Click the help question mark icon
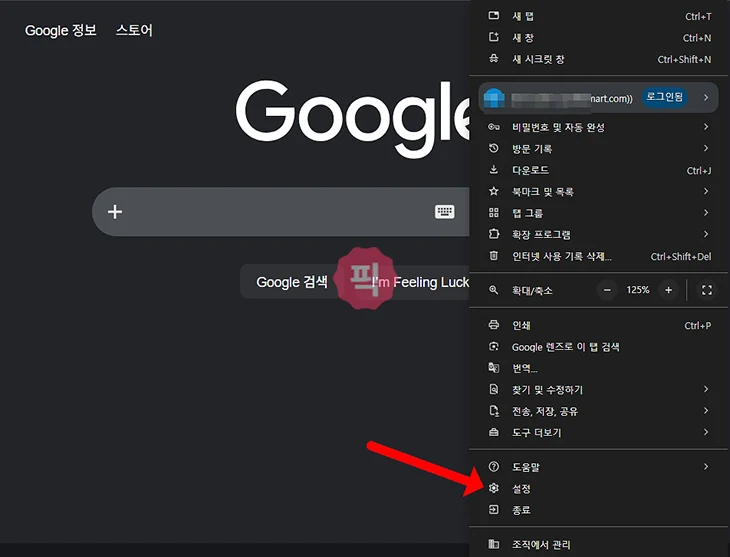 click(493, 466)
